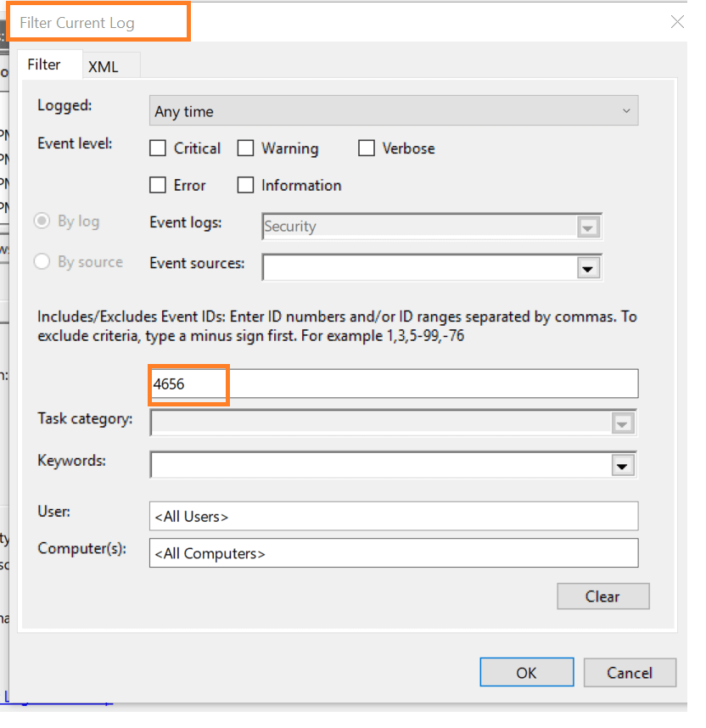The height and width of the screenshot is (728, 706).
Task: Click the Logged combo box chevron
Action: (626, 110)
